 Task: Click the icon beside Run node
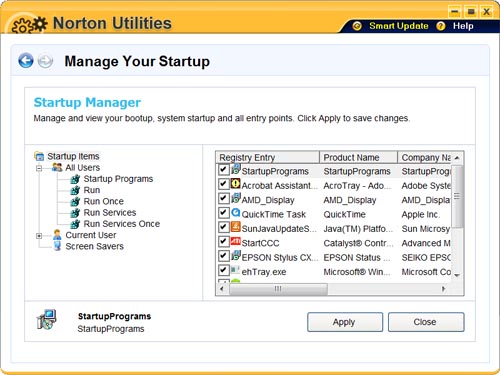[75, 190]
